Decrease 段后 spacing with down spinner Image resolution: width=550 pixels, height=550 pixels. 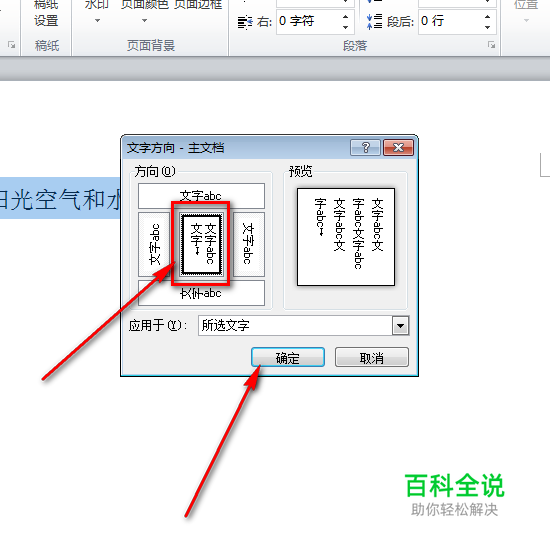coord(488,27)
